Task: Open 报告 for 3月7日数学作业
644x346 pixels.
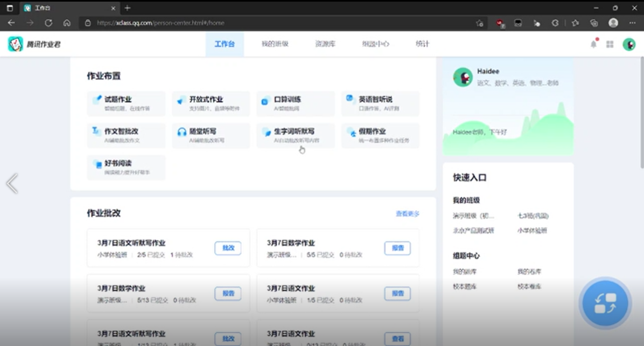Action: click(x=397, y=248)
